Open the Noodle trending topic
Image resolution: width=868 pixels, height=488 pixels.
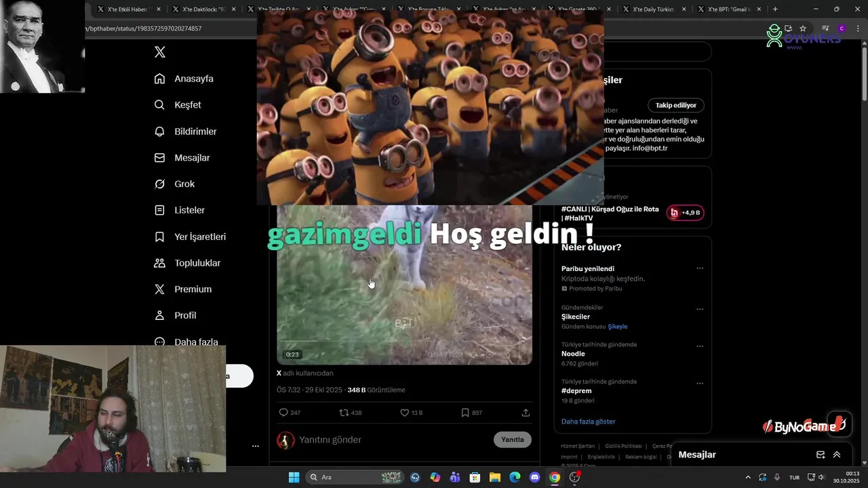(x=573, y=354)
